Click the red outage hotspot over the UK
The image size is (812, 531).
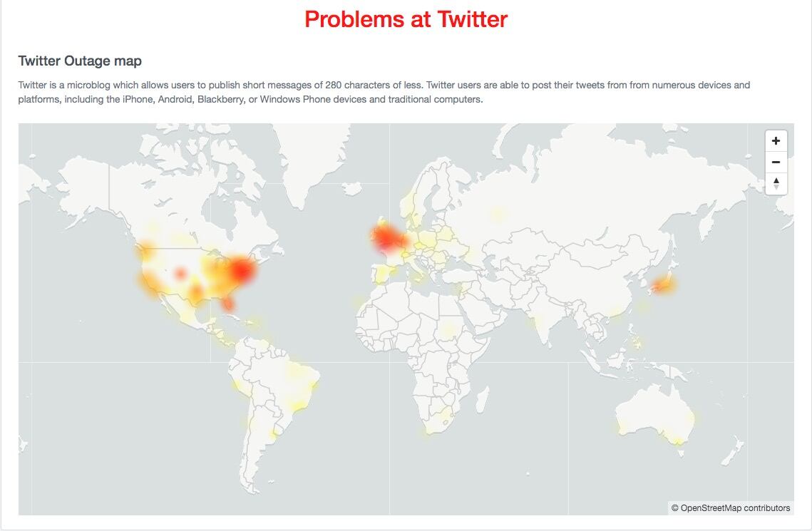click(386, 237)
